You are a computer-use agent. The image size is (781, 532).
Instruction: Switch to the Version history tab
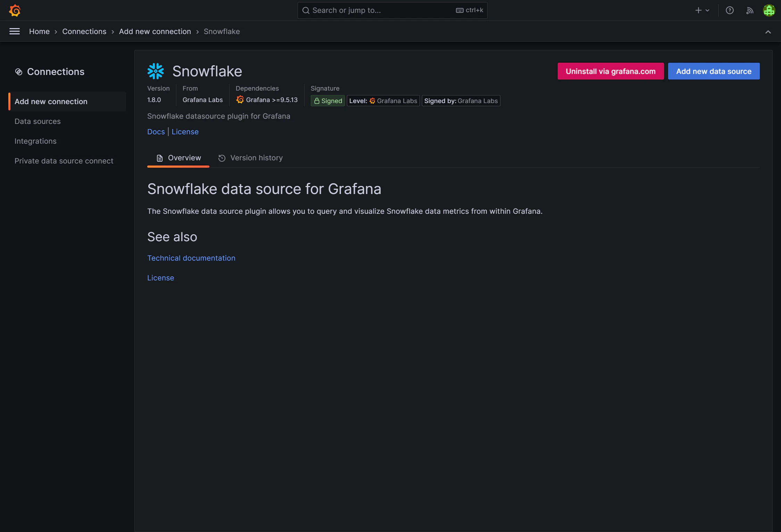click(x=250, y=158)
